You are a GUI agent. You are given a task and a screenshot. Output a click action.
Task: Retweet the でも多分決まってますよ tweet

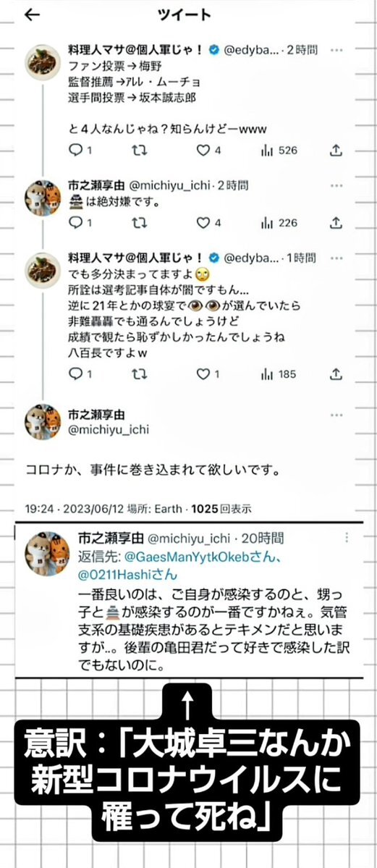tap(140, 374)
